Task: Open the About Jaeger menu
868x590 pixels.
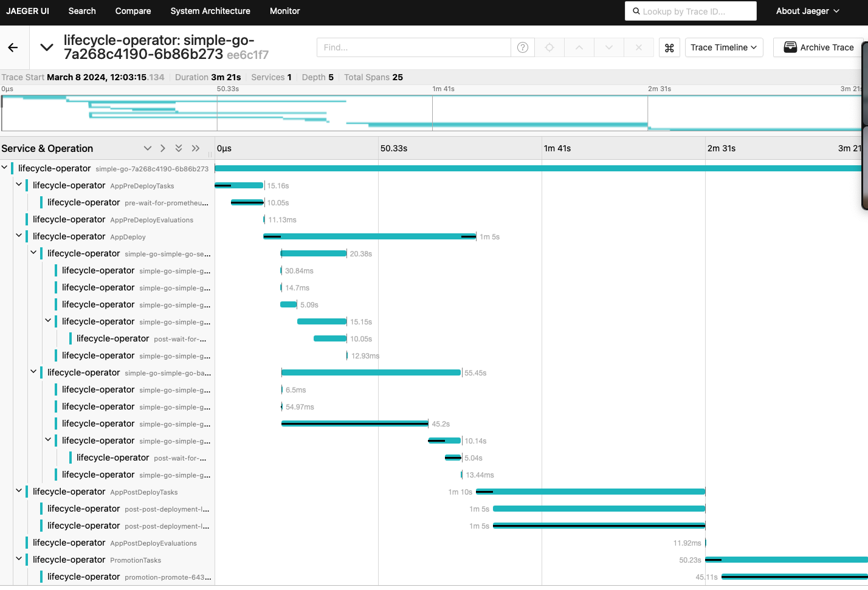Action: point(807,11)
